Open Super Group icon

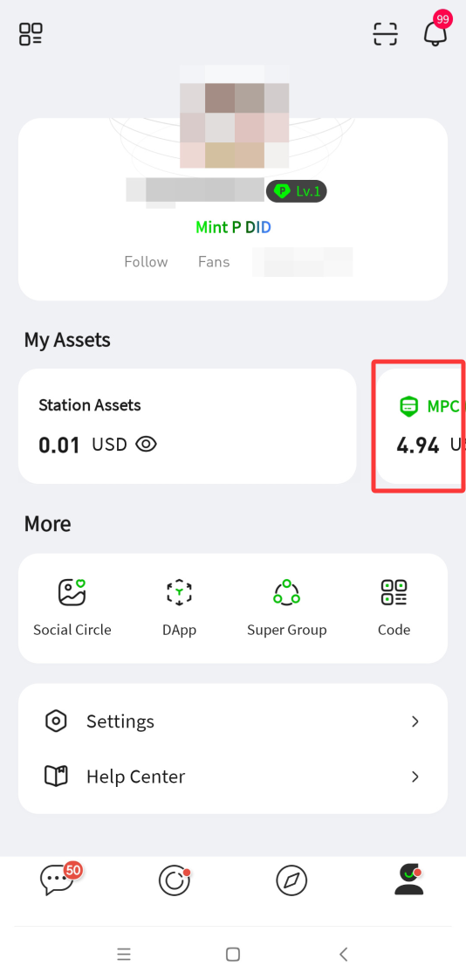(x=287, y=592)
